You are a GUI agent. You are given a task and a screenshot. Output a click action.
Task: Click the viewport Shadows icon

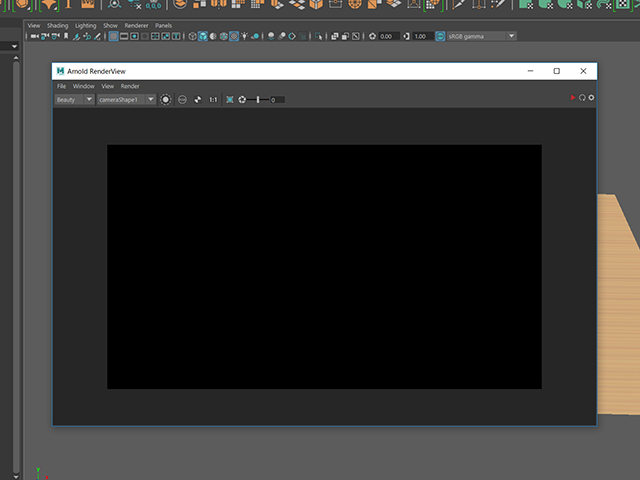(x=255, y=36)
